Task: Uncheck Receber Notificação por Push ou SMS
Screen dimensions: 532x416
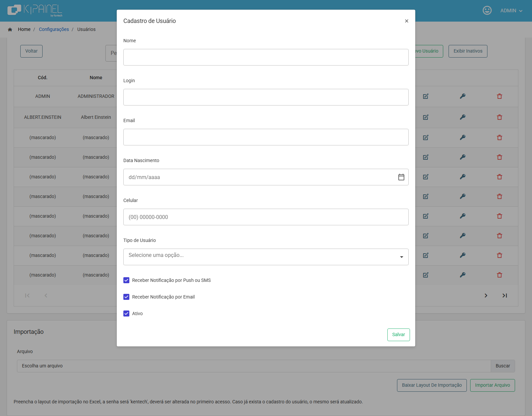Action: pyautogui.click(x=126, y=280)
